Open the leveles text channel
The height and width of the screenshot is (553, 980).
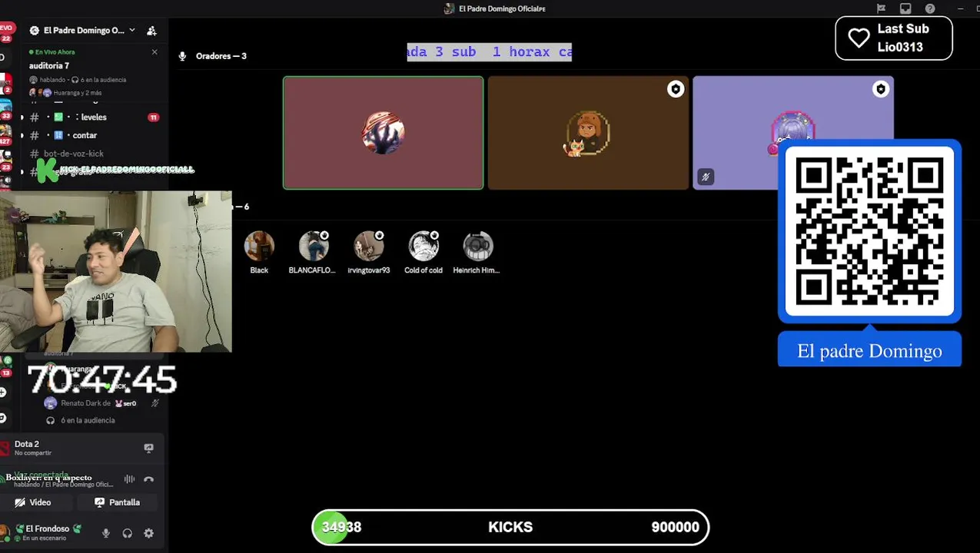[91, 118]
